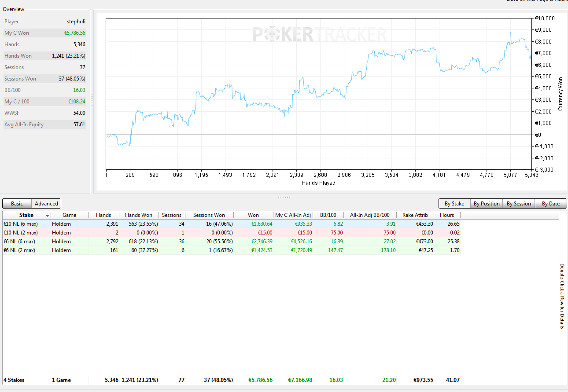568x392 pixels.
Task: Sort by the Rake Attrib column header
Action: click(x=415, y=215)
